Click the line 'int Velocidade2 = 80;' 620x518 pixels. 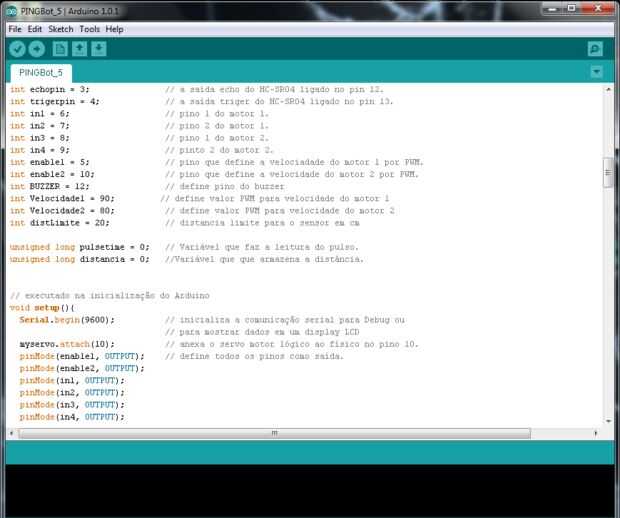[x=62, y=211]
